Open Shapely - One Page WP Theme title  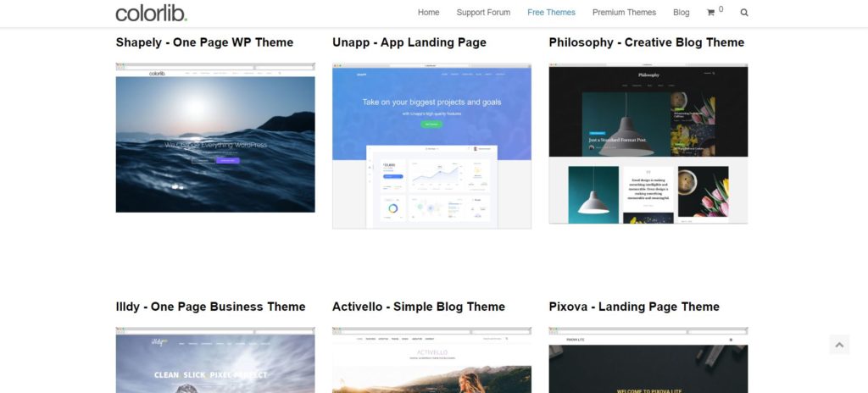pyautogui.click(x=204, y=42)
